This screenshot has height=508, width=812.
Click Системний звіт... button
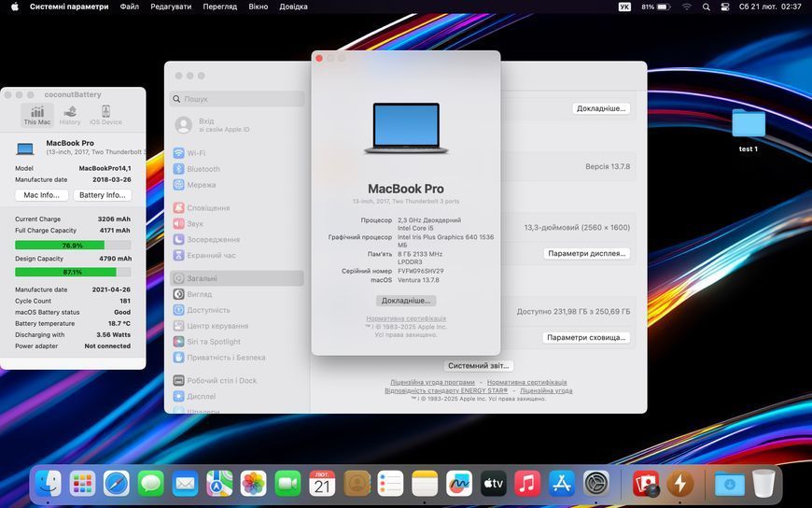pyautogui.click(x=479, y=365)
